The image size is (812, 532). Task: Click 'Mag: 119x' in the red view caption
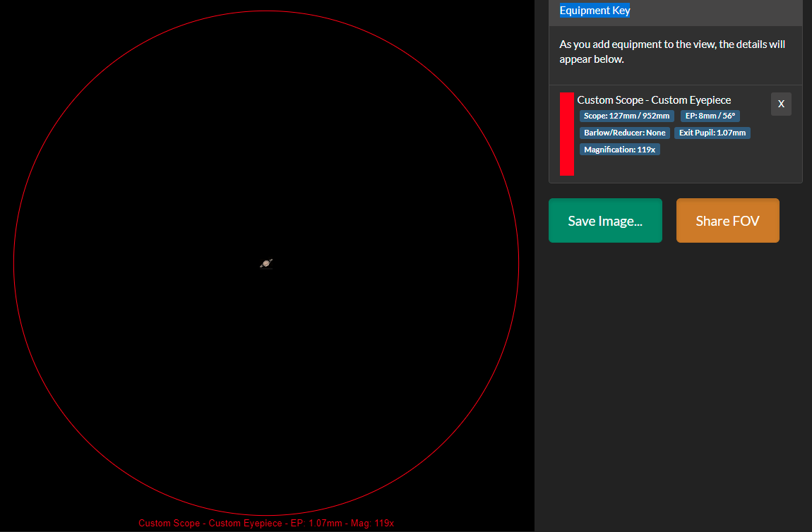(374, 523)
